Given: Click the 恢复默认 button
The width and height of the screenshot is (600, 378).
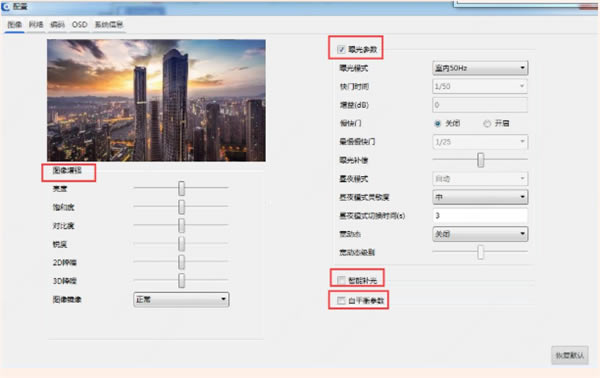Looking at the screenshot, I should [x=570, y=355].
